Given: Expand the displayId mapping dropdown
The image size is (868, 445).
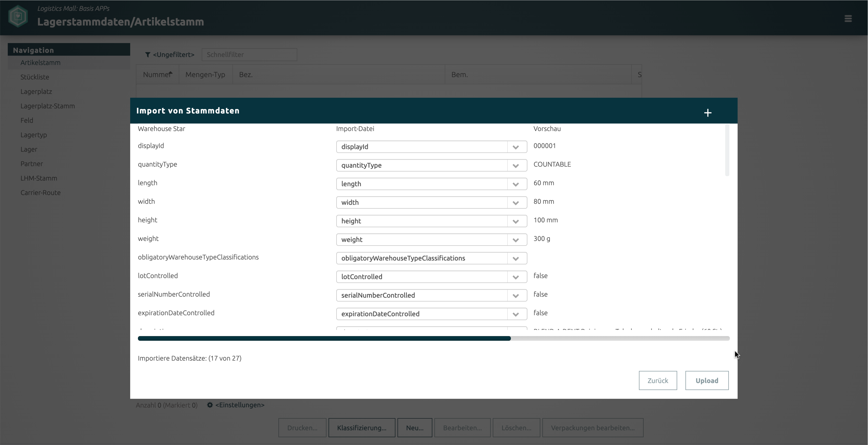Looking at the screenshot, I should (515, 147).
